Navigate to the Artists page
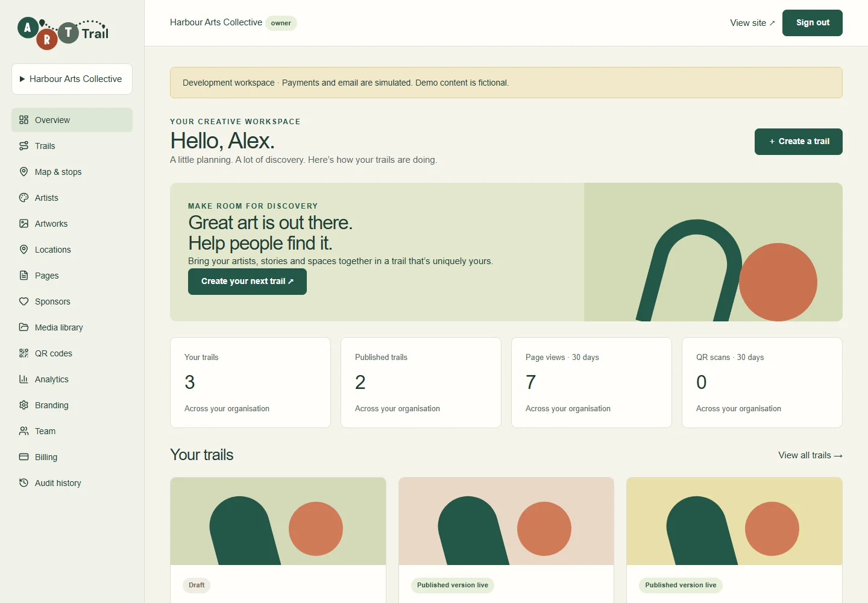This screenshot has width=868, height=603. click(x=72, y=198)
